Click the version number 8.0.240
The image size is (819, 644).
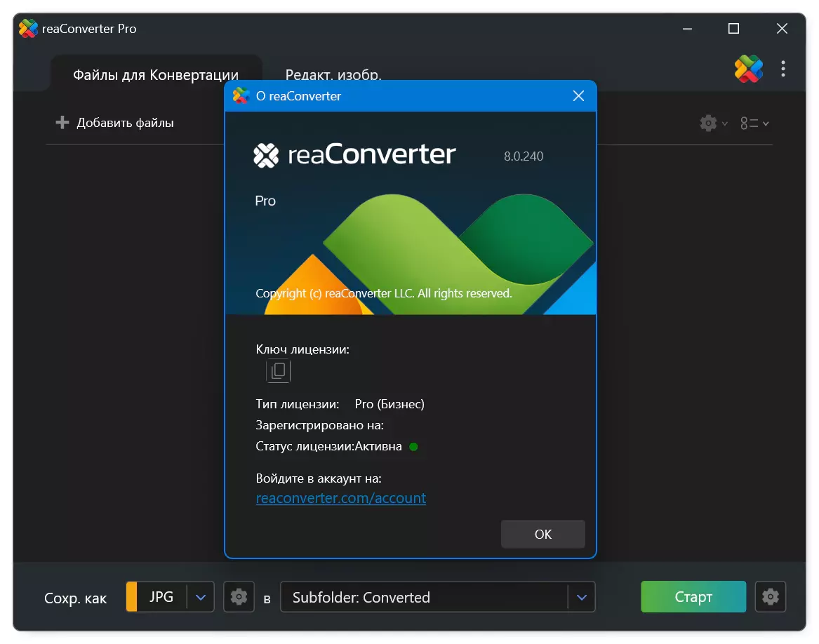[524, 156]
